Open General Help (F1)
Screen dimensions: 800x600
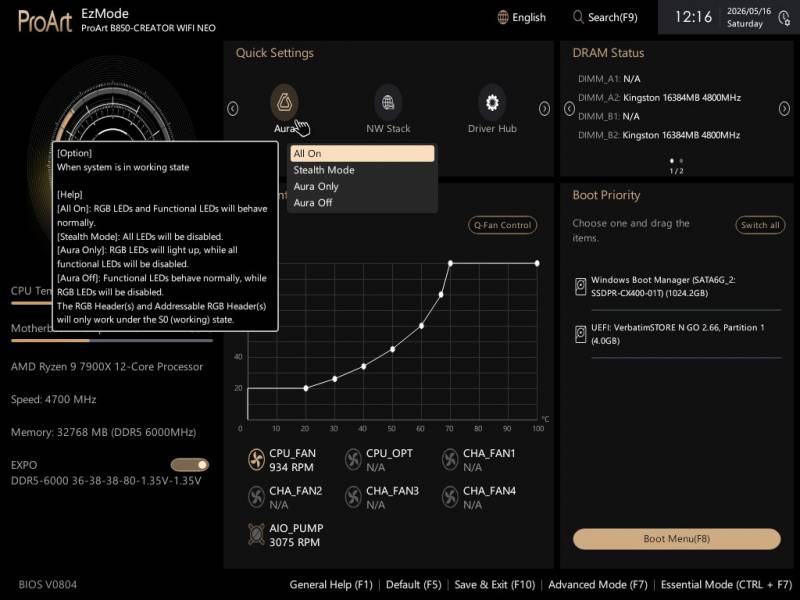pos(331,585)
